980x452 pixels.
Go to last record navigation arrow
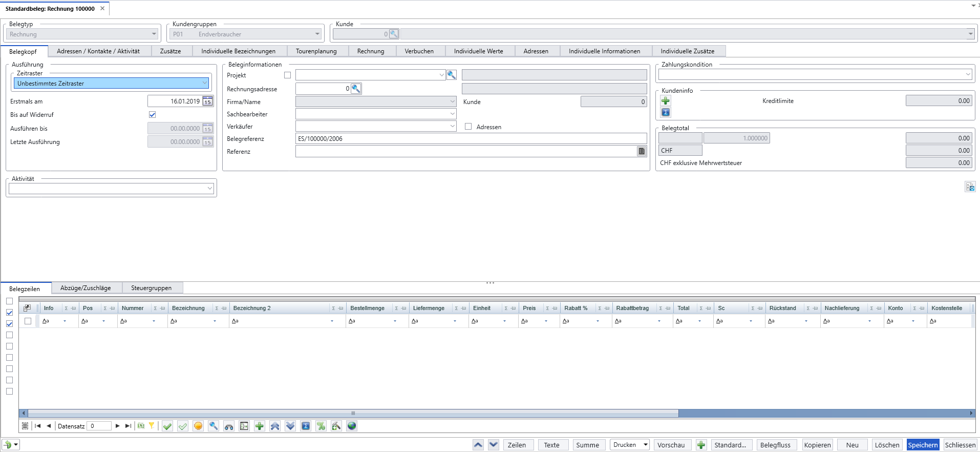click(128, 426)
